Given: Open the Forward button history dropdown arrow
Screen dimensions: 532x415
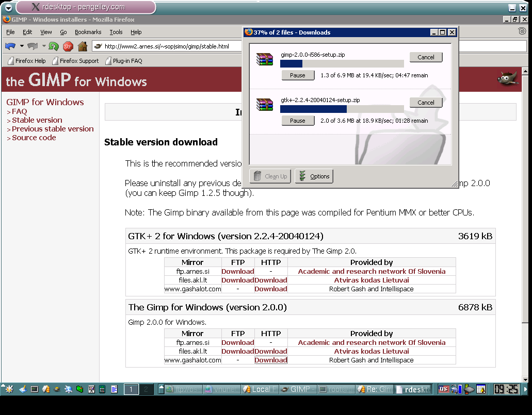Looking at the screenshot, I should pos(44,46).
